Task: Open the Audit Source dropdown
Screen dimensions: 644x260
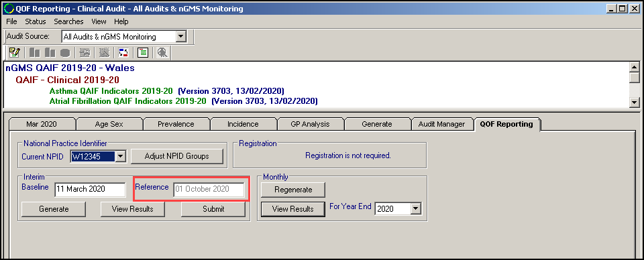Action: pos(180,36)
